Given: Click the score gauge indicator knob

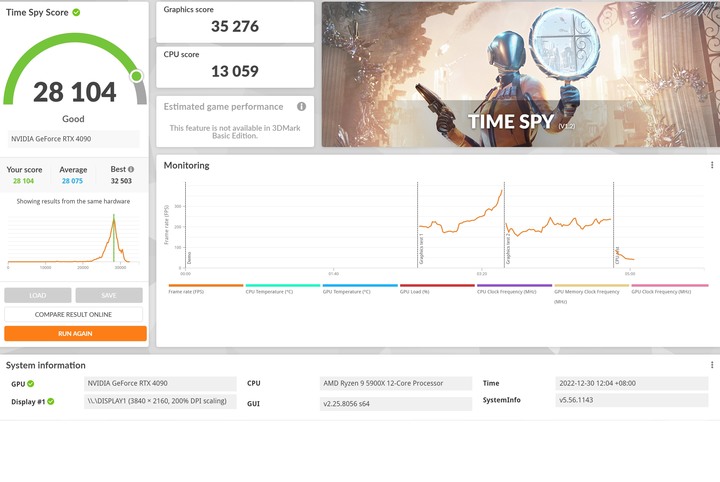Looking at the screenshot, I should [136, 76].
